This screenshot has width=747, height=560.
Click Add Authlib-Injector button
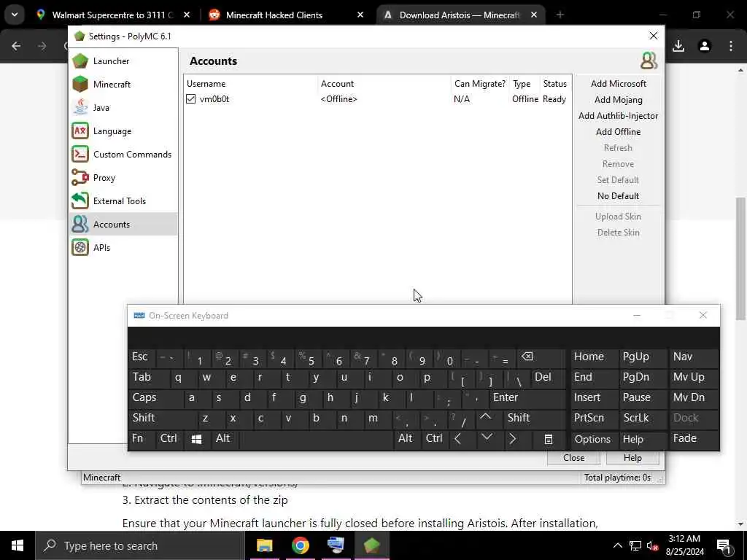coord(618,116)
